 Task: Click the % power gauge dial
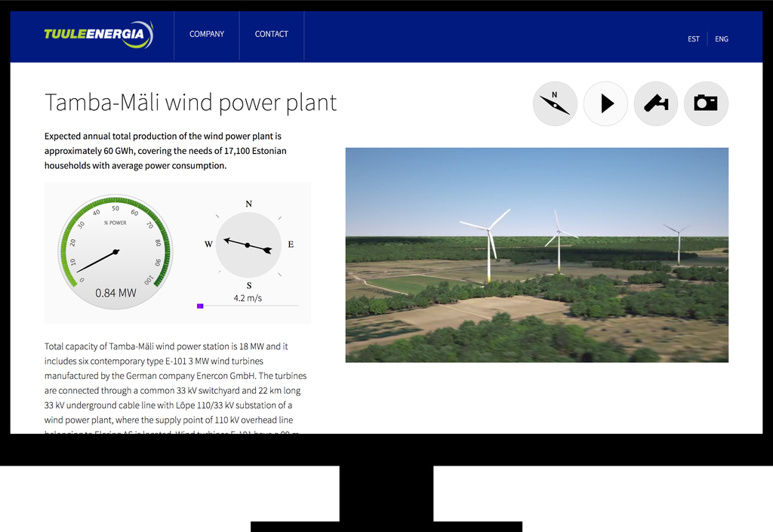[115, 252]
